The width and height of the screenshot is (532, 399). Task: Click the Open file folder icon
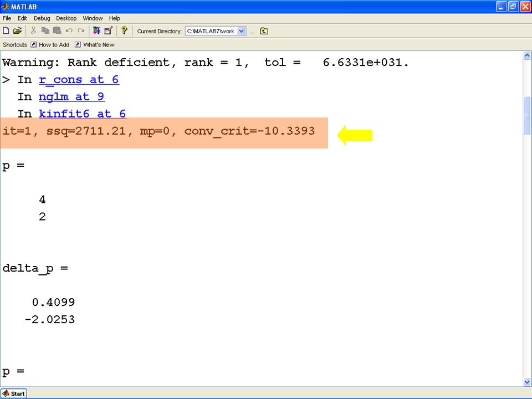coord(17,31)
